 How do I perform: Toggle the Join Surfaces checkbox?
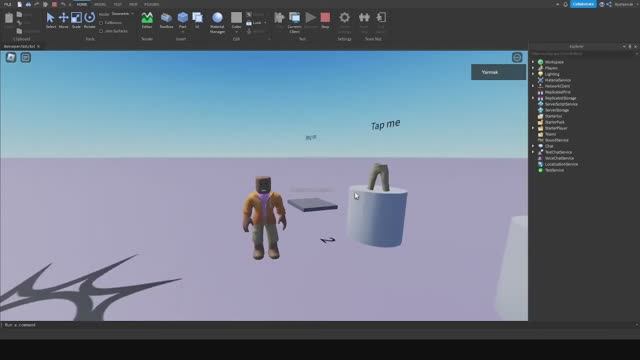point(101,31)
